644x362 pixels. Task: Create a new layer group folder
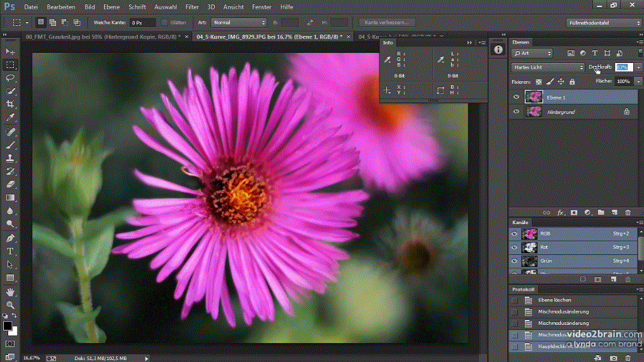tap(601, 213)
